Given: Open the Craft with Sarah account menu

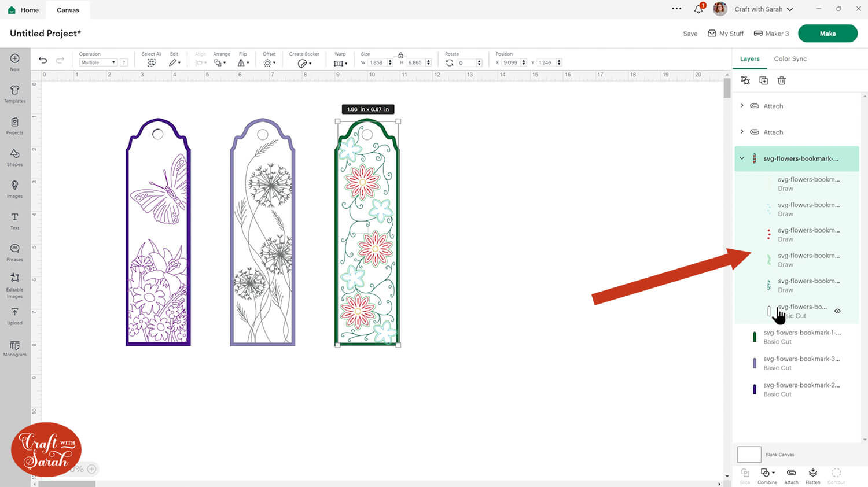Looking at the screenshot, I should [763, 9].
